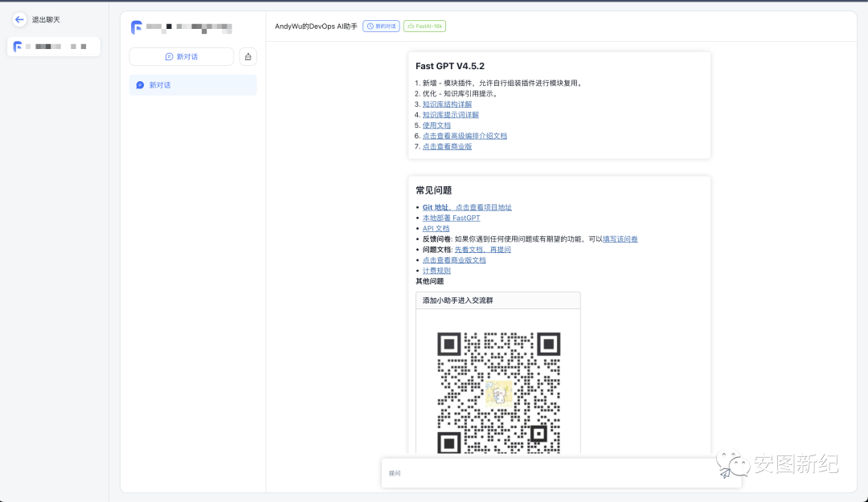Viewport: 868px width, 502px height.
Task: Click the 填写该问卷 feedback link
Action: tap(620, 239)
